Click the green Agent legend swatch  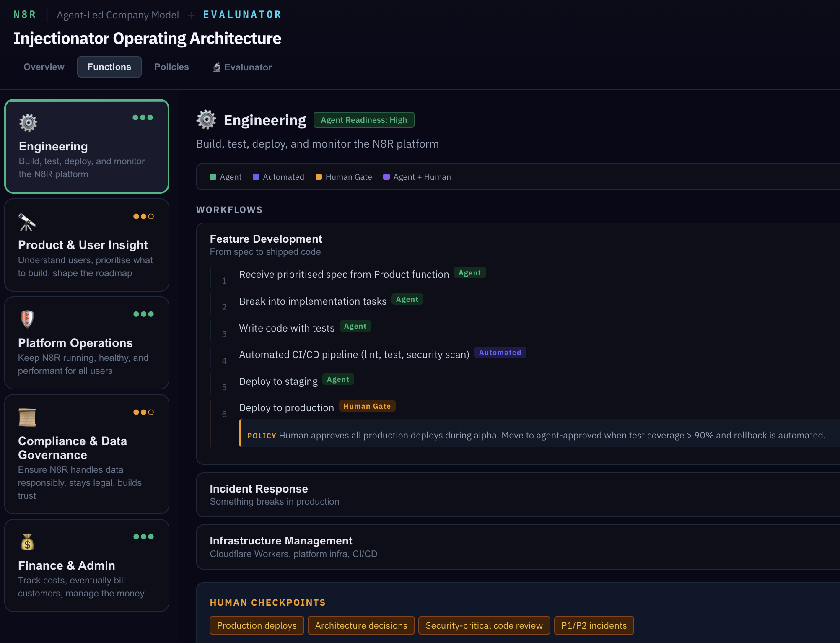(x=213, y=177)
